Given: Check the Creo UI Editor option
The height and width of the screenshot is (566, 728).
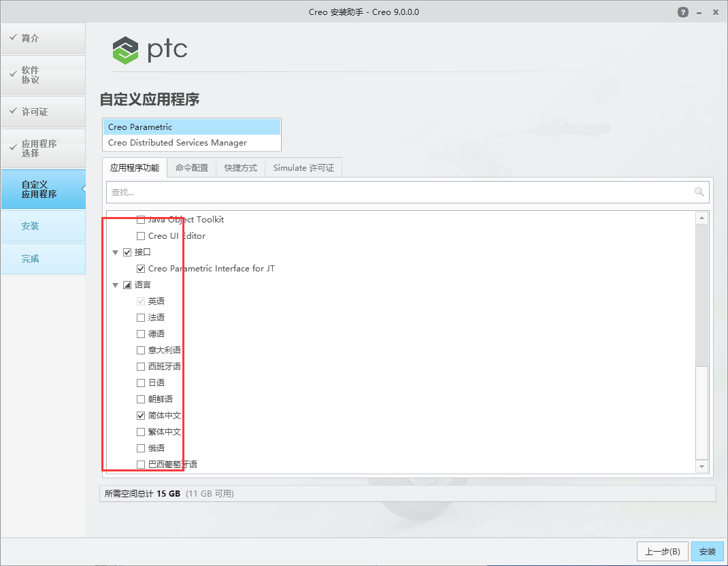Looking at the screenshot, I should pos(140,235).
